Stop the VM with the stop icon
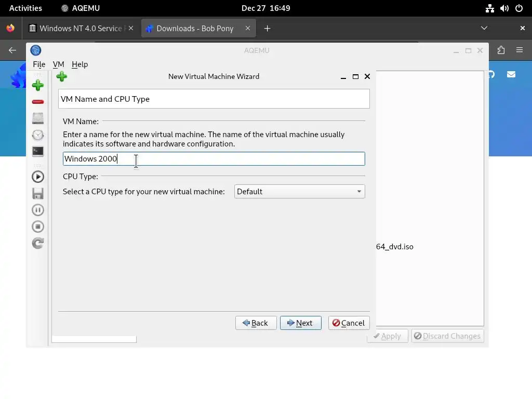Screen dimensions: 532x399 (37, 227)
